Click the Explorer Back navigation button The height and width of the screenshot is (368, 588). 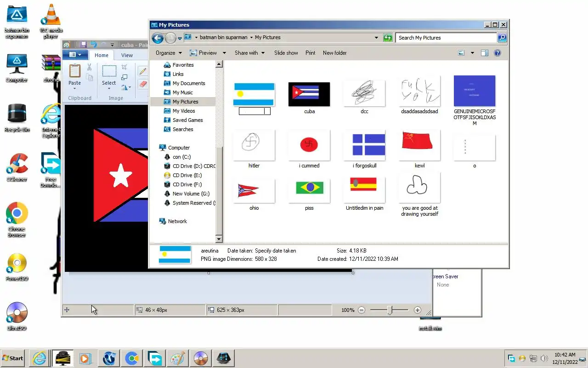(158, 38)
